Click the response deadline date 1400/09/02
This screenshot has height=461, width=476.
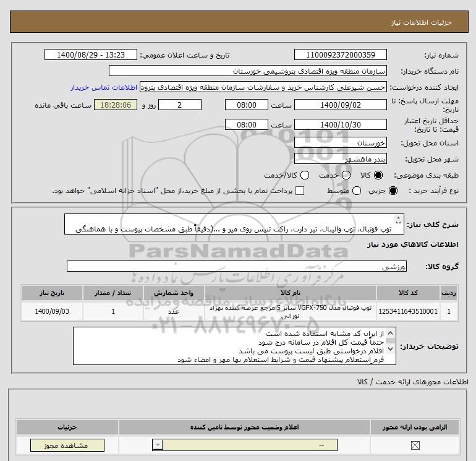click(340, 105)
